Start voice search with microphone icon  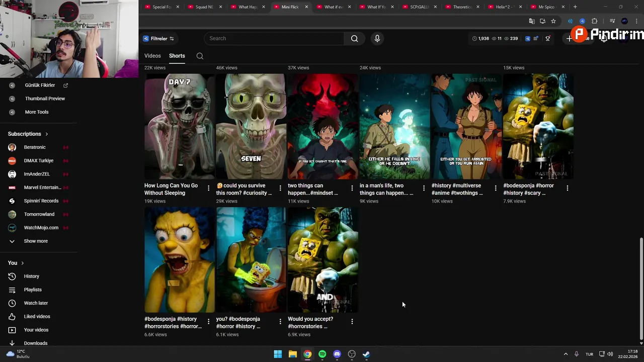tap(377, 38)
